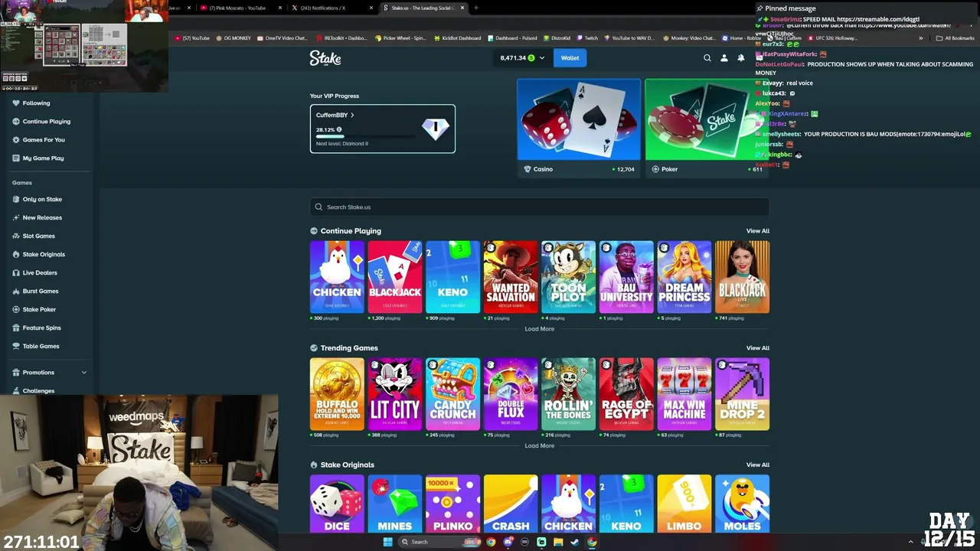Image resolution: width=980 pixels, height=551 pixels.
Task: Click the Continue Playing sidebar icon
Action: pyautogui.click(x=16, y=121)
